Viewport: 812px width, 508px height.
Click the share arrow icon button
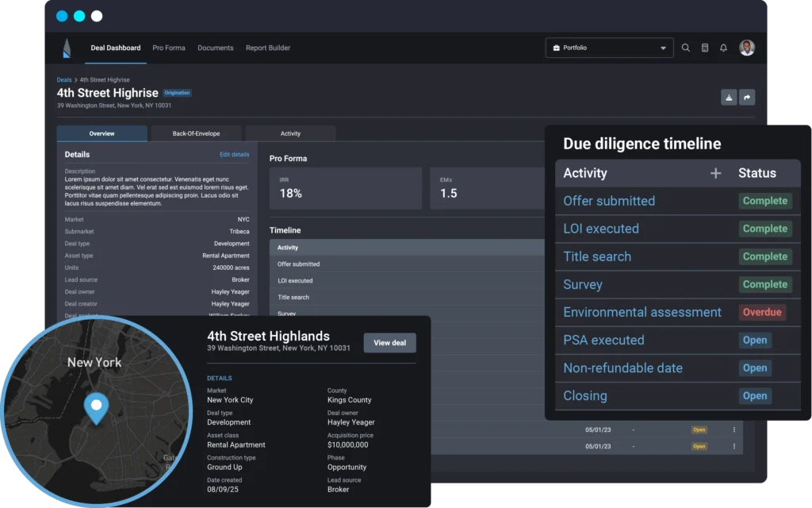[747, 98]
